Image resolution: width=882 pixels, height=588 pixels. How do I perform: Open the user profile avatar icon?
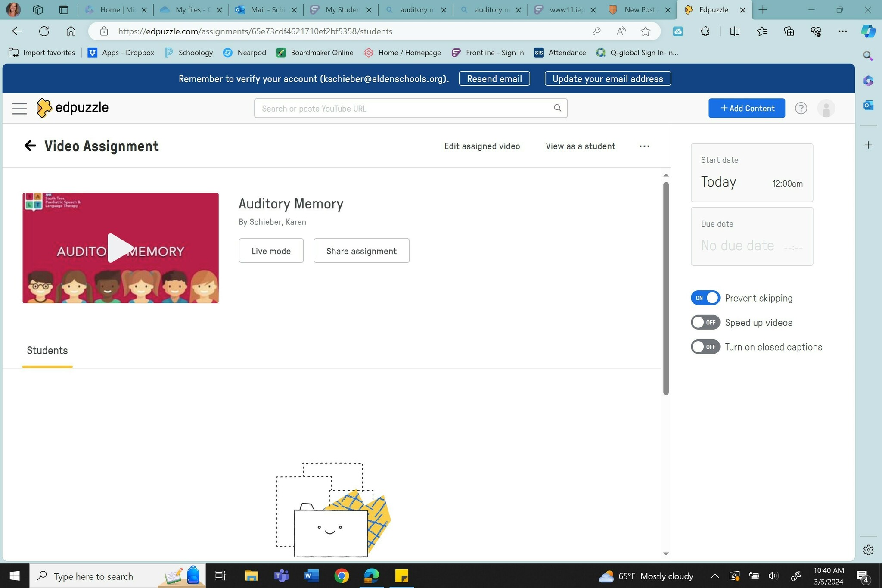coord(826,108)
